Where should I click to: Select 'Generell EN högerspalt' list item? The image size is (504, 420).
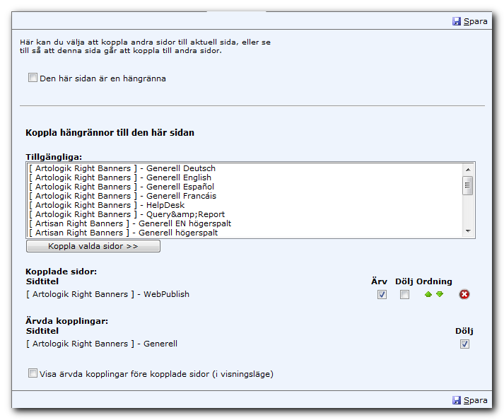point(245,223)
